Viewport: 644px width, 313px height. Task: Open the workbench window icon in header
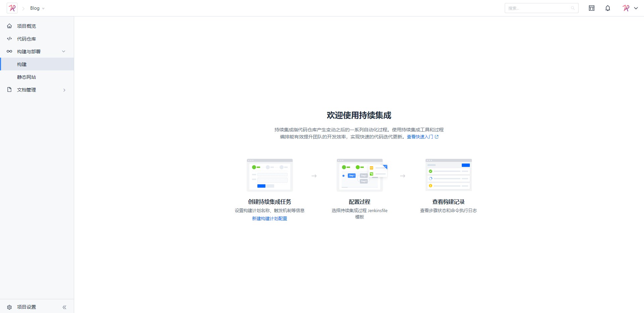[x=591, y=8]
